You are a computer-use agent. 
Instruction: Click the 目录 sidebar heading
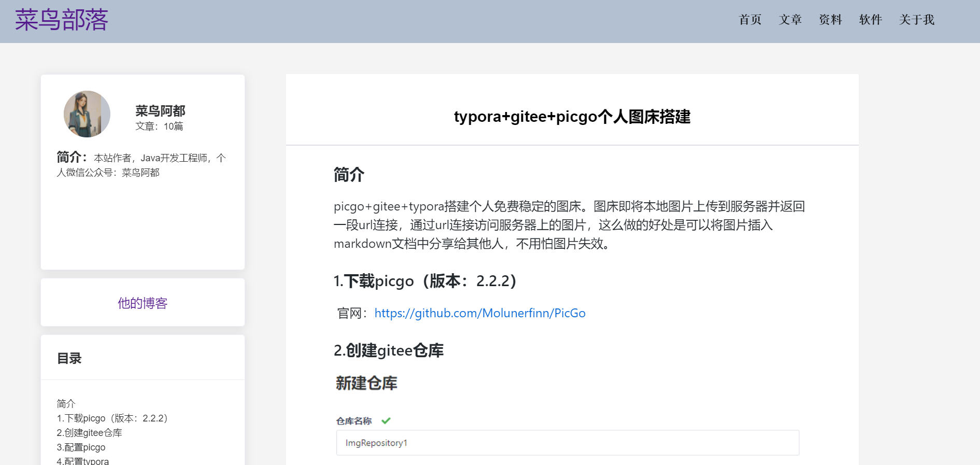pyautogui.click(x=69, y=358)
